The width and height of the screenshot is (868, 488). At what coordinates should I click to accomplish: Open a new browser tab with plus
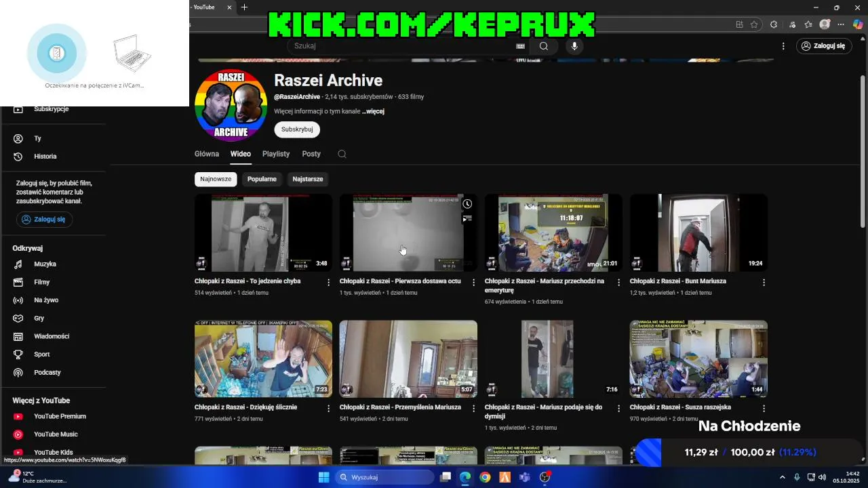(x=244, y=7)
